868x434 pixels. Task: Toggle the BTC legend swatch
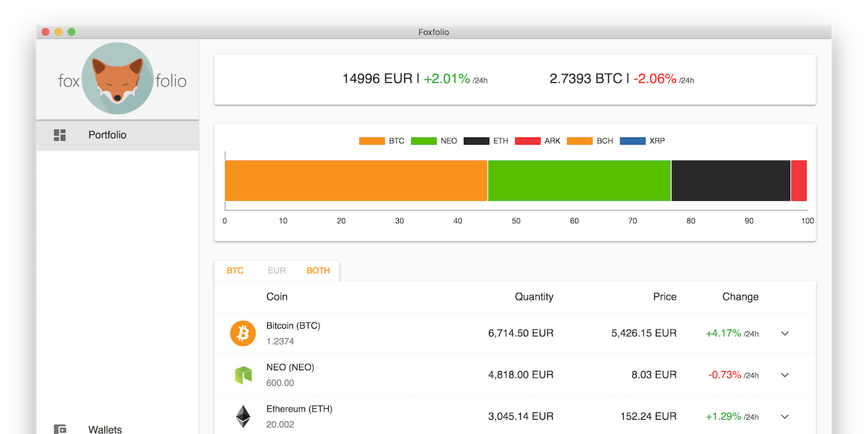click(x=372, y=141)
